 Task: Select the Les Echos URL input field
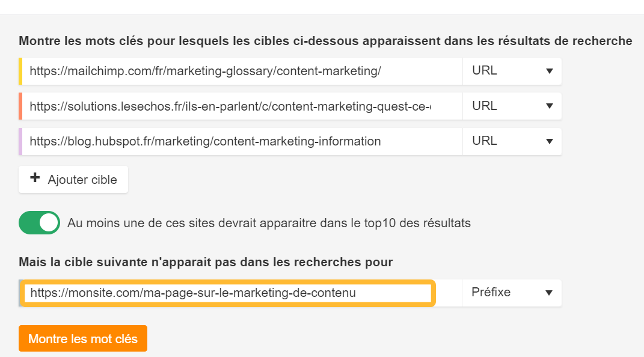[241, 106]
